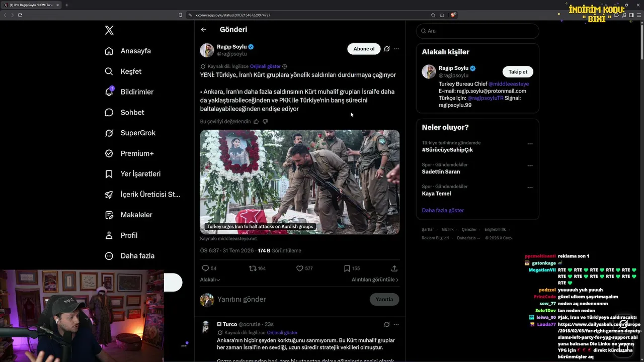Reload the page in the browser toolbar

point(20,15)
